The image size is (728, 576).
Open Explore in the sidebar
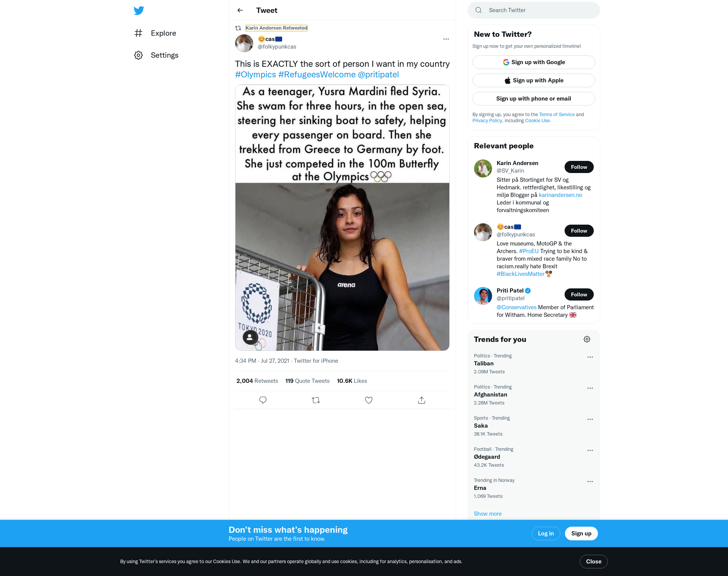tap(155, 33)
